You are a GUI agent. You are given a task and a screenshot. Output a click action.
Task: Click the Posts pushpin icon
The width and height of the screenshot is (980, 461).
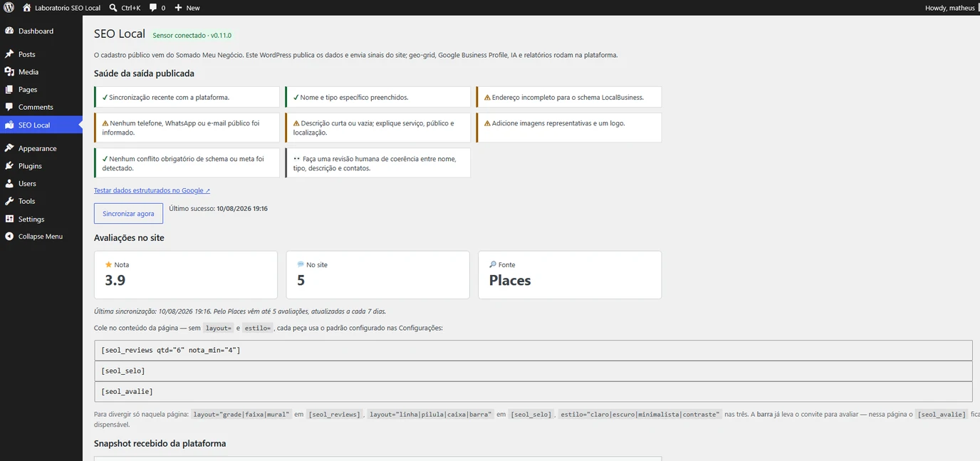[9, 54]
